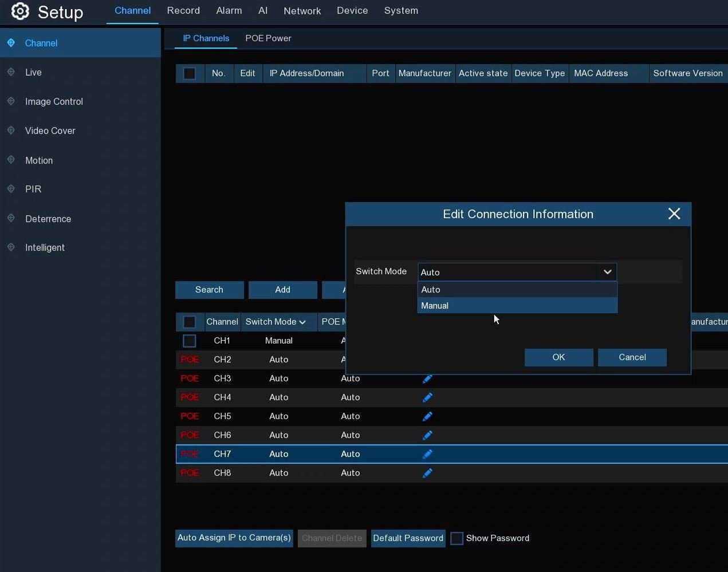Image resolution: width=728 pixels, height=572 pixels.
Task: Open the Motion settings from the sidebar
Action: coord(38,160)
